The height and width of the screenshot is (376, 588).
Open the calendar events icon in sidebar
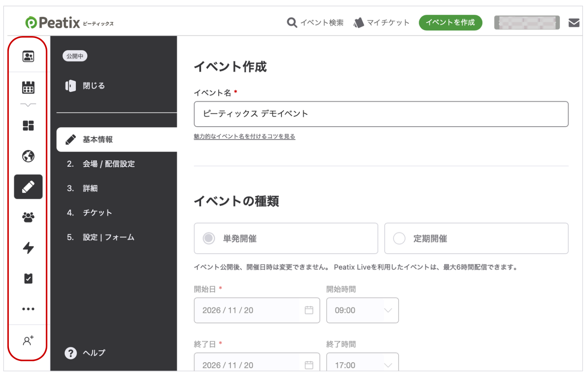point(28,88)
